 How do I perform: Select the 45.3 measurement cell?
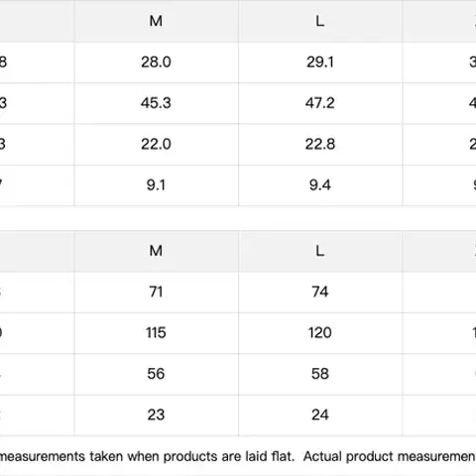pyautogui.click(x=156, y=103)
